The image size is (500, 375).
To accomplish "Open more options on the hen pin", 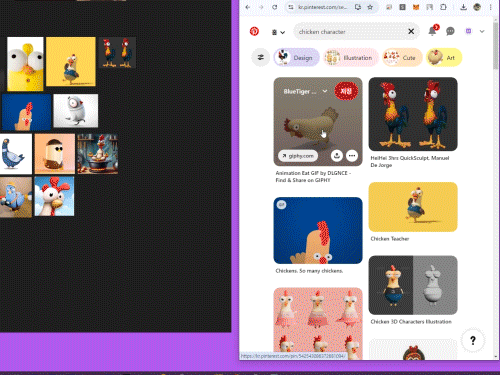I will coord(352,156).
